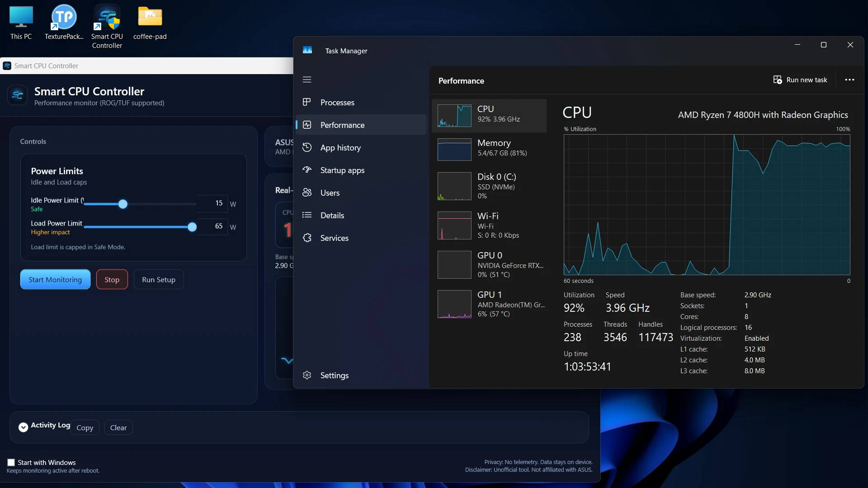Collapse the Activity Log chevron
The image size is (868, 488).
[23, 427]
